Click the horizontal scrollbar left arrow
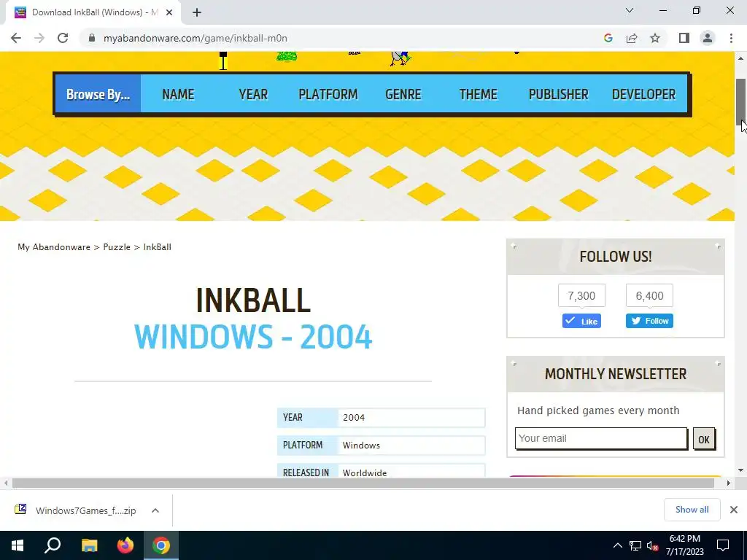 (6, 483)
